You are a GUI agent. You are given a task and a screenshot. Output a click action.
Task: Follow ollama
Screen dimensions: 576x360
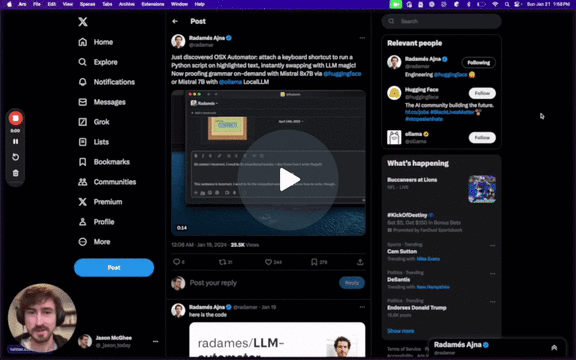(482, 138)
